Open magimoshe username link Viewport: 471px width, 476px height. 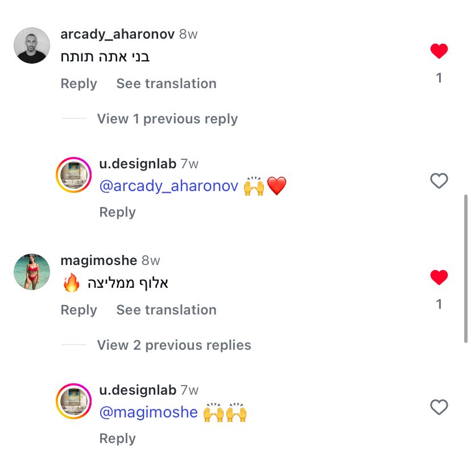click(x=98, y=260)
